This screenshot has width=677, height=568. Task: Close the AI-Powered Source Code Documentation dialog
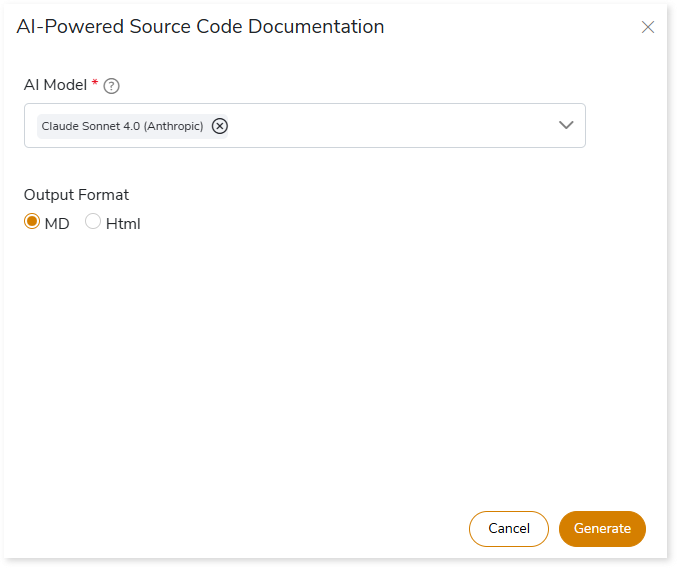(648, 27)
